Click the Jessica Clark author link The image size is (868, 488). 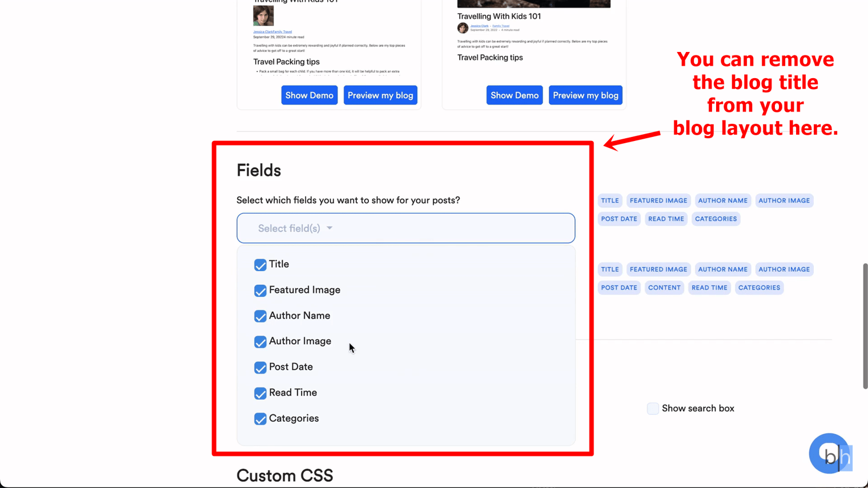coord(479,26)
